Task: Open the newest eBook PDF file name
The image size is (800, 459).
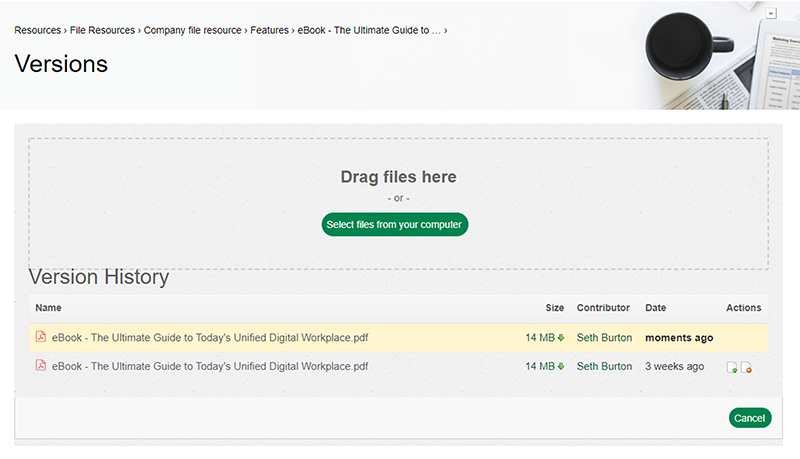Action: pyautogui.click(x=210, y=338)
